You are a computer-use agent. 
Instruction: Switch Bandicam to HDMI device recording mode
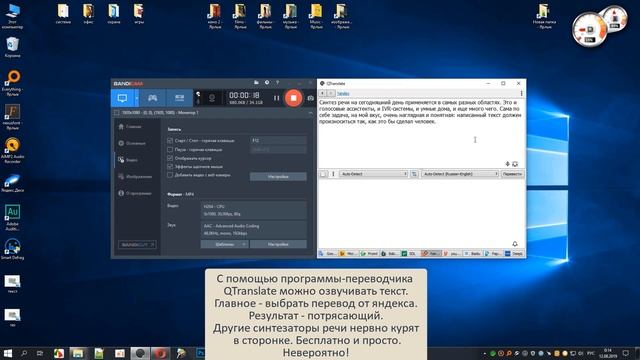180,98
